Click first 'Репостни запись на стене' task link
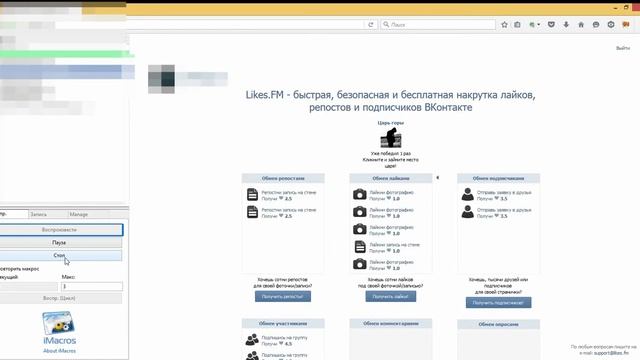 tap(289, 192)
